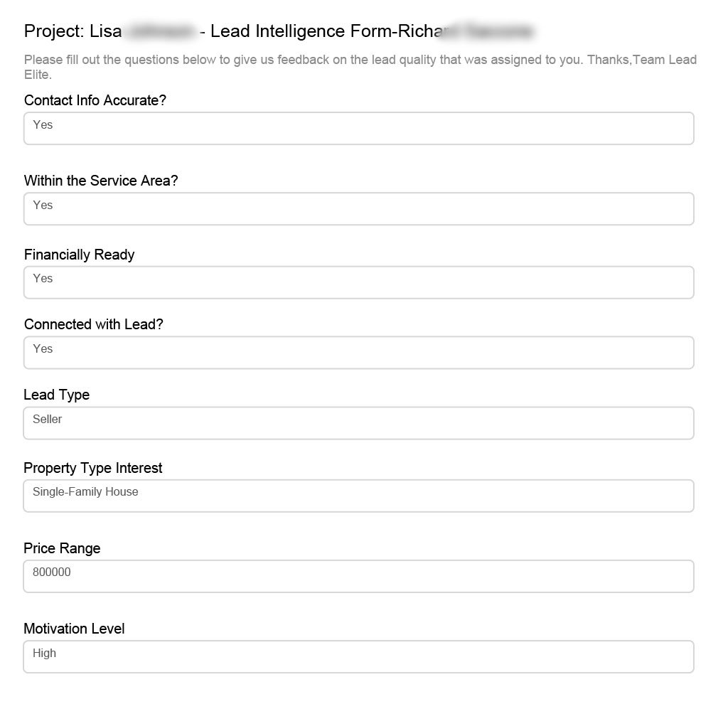
Task: Click the "Motivation Level" label
Action: 74,629
